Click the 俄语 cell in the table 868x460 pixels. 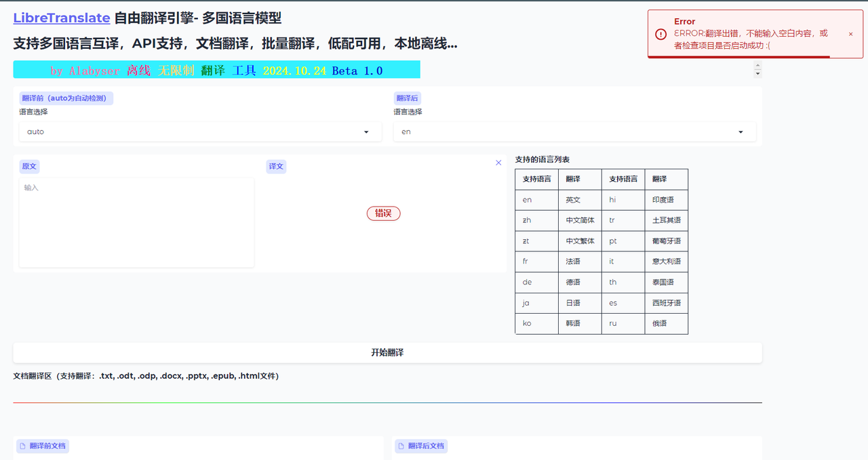coord(666,324)
